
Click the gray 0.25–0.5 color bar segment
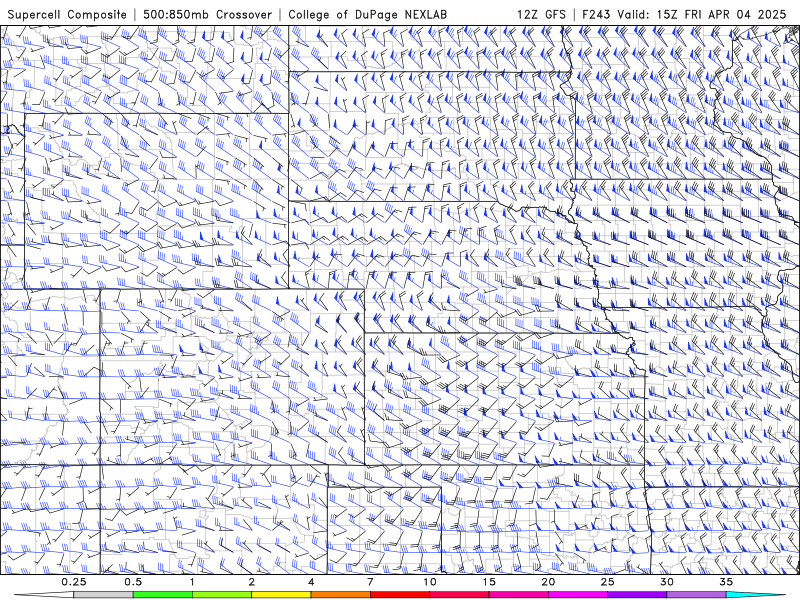point(103,595)
